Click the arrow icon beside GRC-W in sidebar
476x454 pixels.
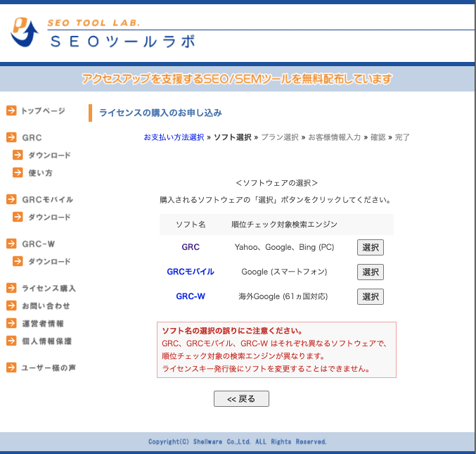pos(11,244)
